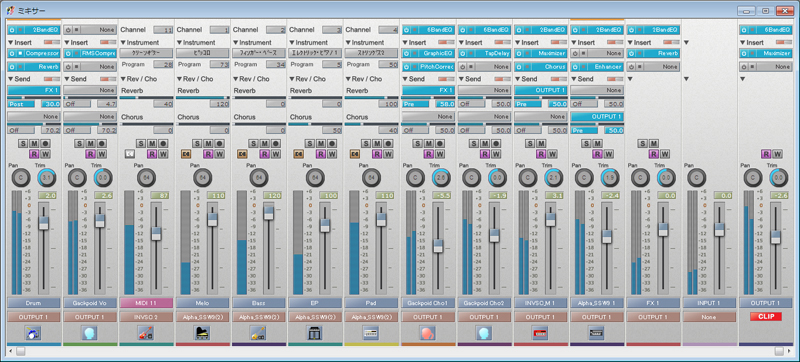The image size is (800, 362).
Task: Click the volume fader of the Bass track
Action: tap(268, 212)
